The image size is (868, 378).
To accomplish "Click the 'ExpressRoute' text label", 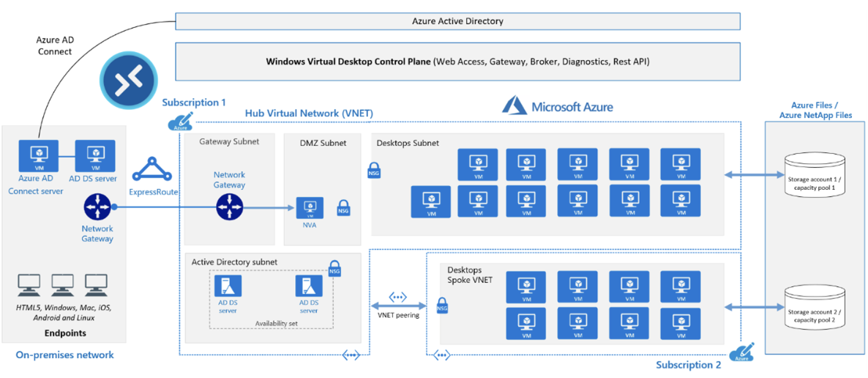I will coord(154,193).
